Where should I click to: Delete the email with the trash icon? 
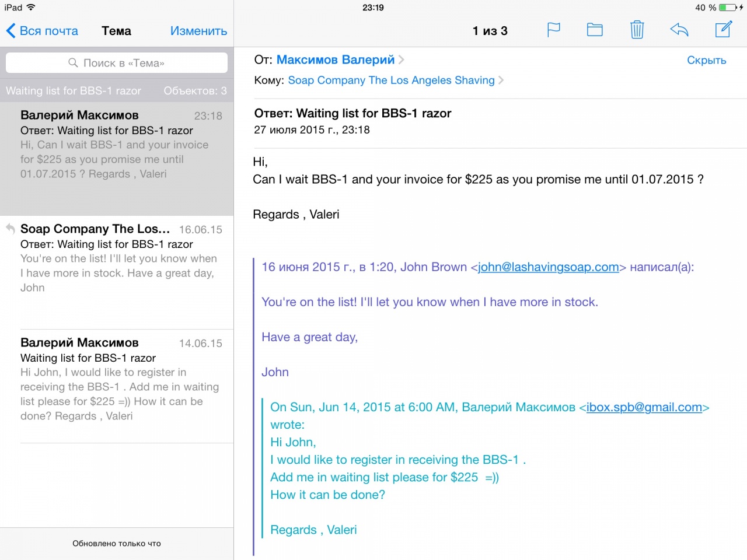pos(637,30)
